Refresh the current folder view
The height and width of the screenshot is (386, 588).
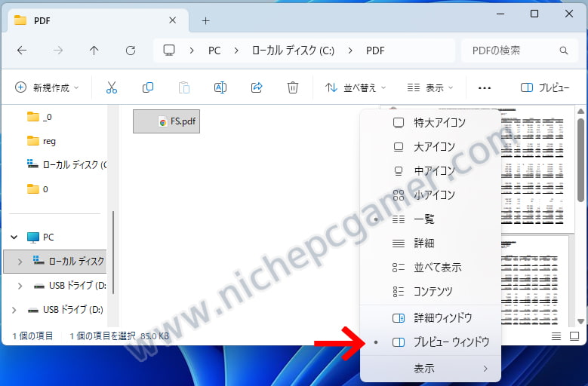[131, 51]
